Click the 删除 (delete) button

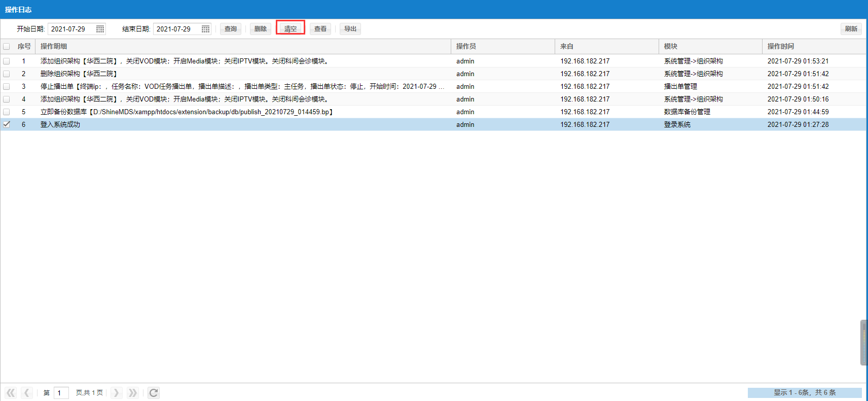point(261,29)
